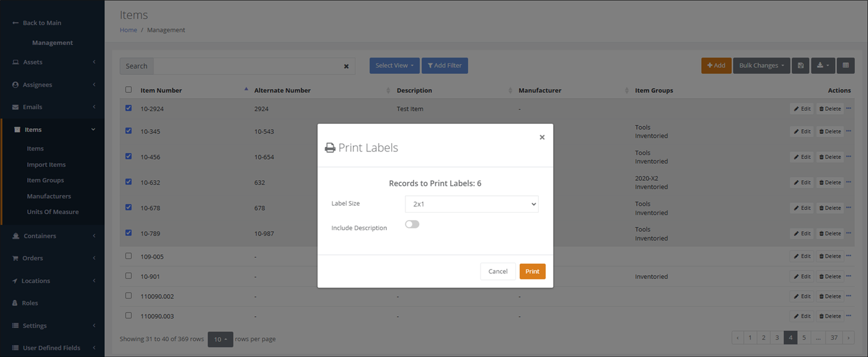Open Roles in the sidebar
This screenshot has width=868, height=357.
point(30,303)
